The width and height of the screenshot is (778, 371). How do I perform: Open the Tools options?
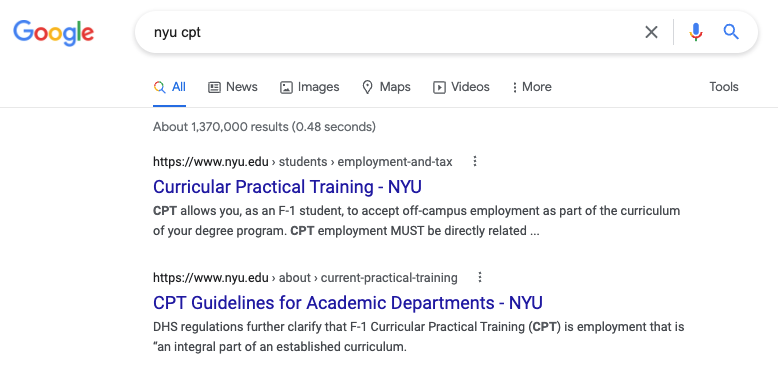[723, 87]
